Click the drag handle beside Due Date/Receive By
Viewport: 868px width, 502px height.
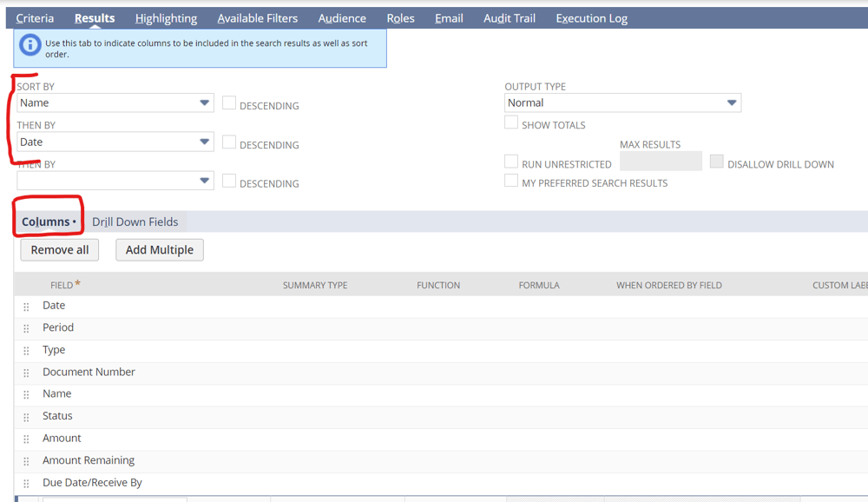[x=26, y=483]
